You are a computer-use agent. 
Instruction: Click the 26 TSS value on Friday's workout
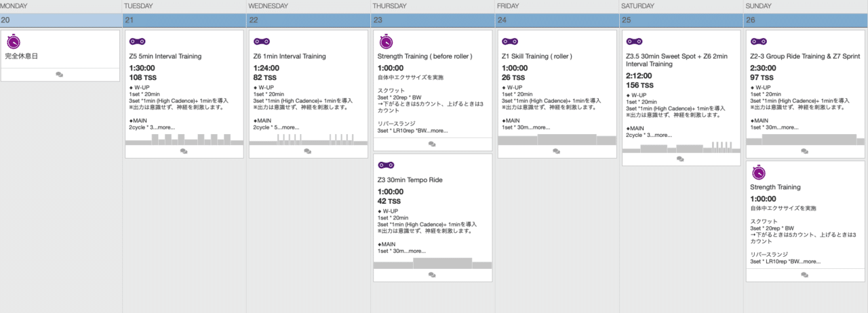(515, 78)
